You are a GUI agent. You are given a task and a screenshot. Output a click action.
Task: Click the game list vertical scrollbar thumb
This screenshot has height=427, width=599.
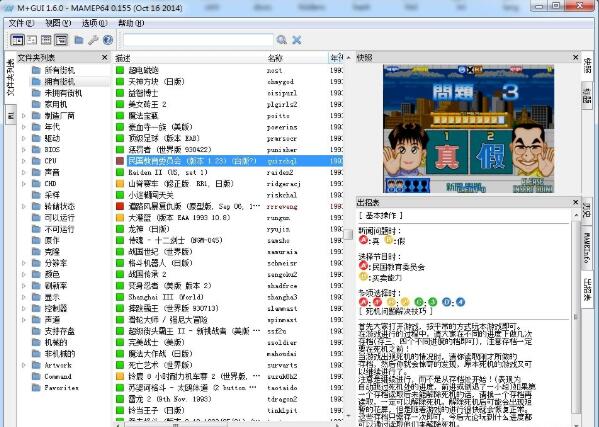coord(348,234)
